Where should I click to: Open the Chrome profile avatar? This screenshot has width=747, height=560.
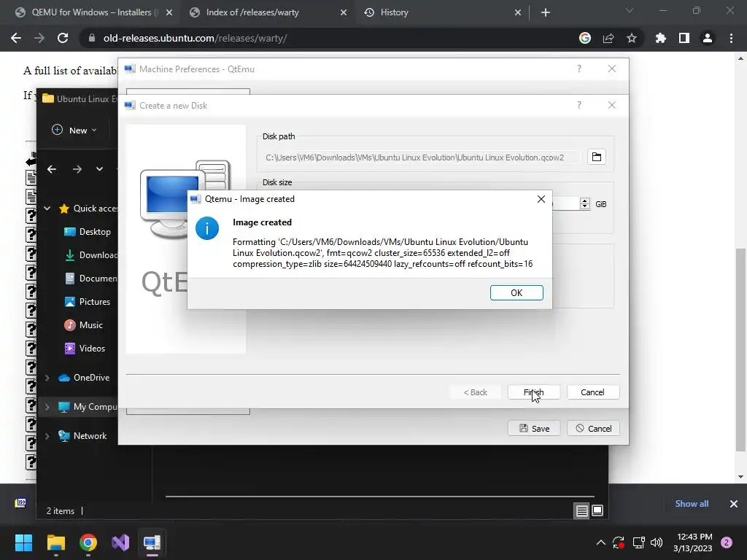[708, 38]
